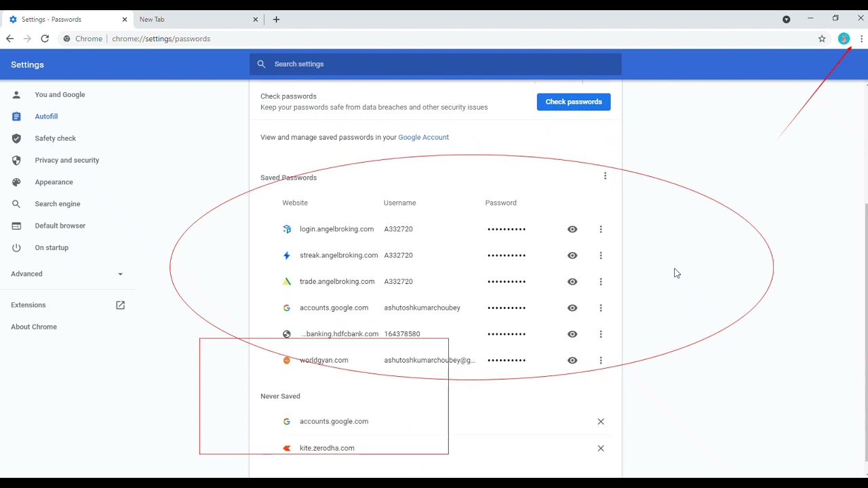Click the forward navigation arrow
This screenshot has width=868, height=488.
point(27,39)
